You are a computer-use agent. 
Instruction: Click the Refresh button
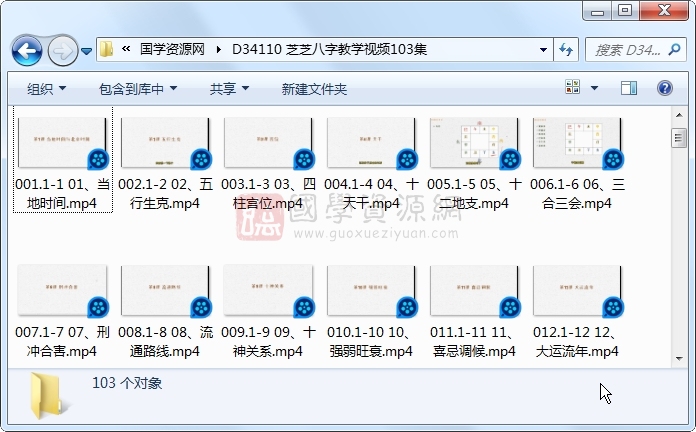[566, 49]
